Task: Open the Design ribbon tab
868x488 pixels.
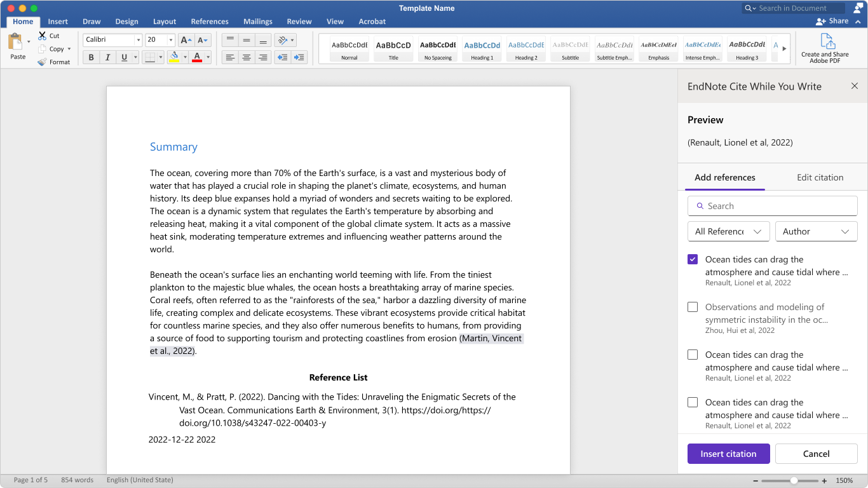Action: [x=126, y=21]
